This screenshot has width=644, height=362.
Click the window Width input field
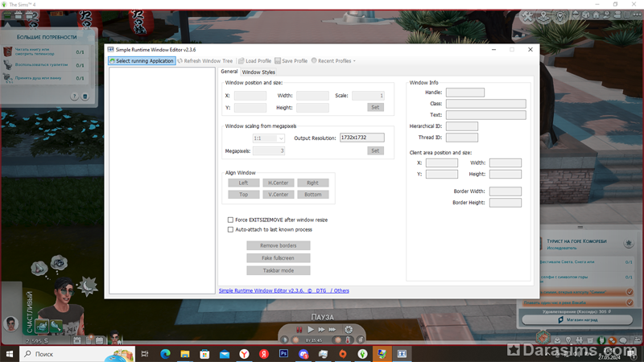pos(312,96)
